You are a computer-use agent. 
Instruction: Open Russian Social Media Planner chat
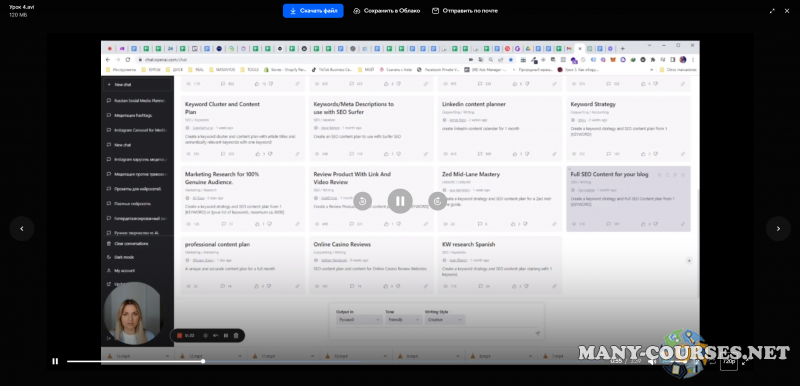137,100
